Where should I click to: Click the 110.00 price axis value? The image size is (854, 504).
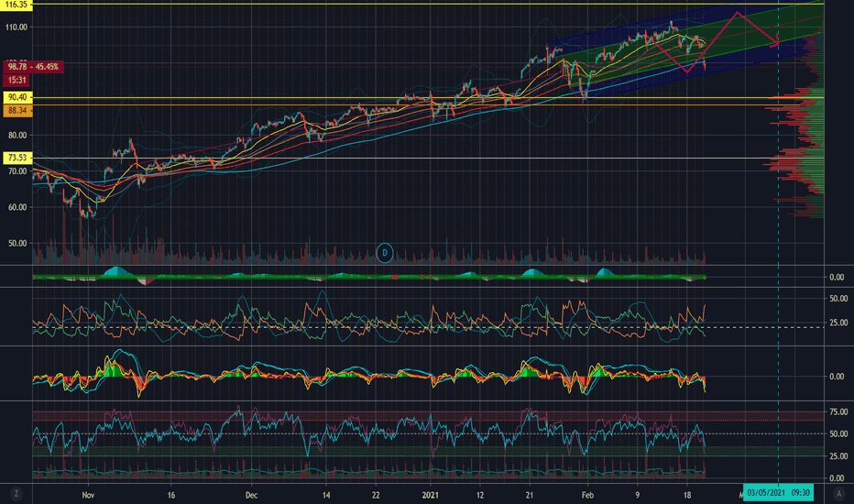point(16,27)
